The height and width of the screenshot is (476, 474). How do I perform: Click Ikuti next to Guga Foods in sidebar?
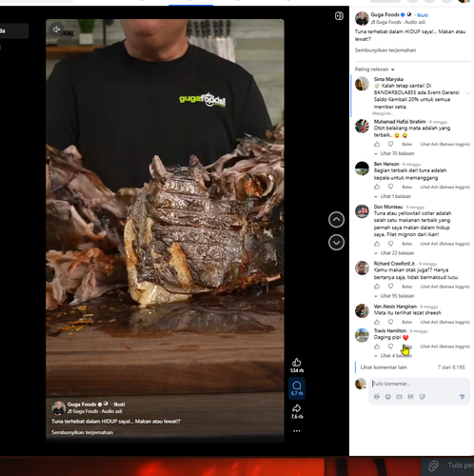click(x=423, y=15)
